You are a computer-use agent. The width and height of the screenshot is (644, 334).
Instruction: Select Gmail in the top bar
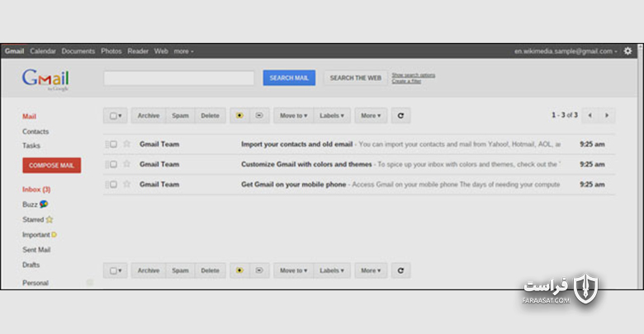(14, 51)
